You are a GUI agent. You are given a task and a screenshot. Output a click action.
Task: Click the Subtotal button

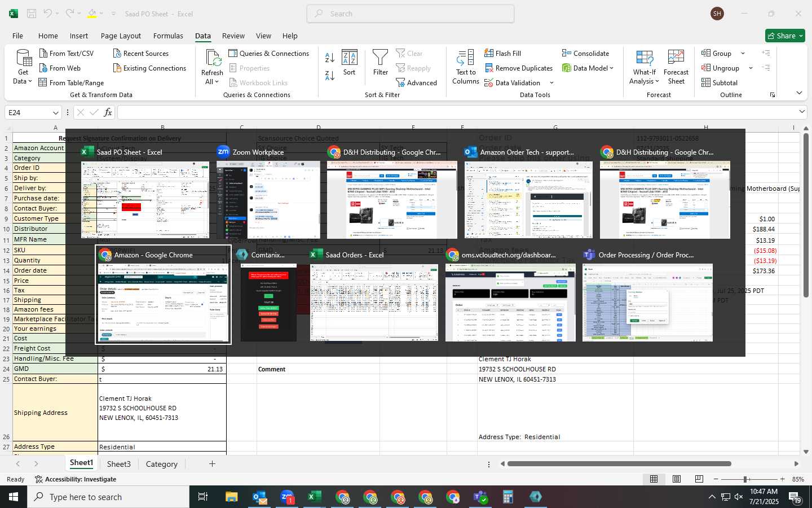point(720,83)
